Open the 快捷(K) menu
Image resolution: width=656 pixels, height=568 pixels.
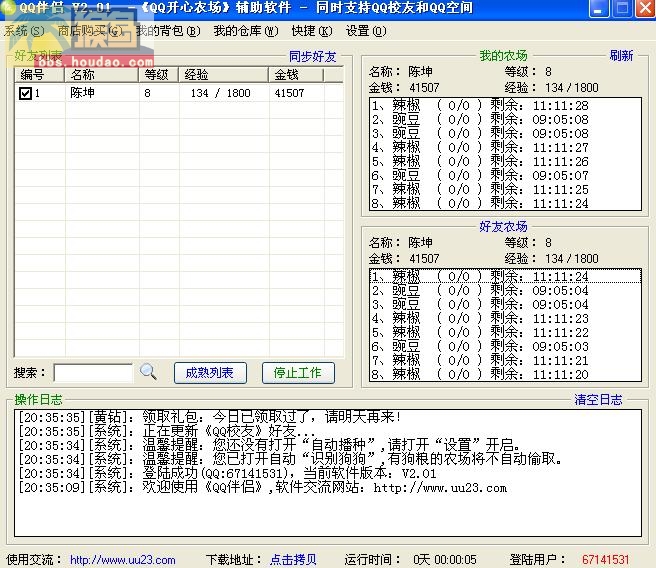(312, 31)
